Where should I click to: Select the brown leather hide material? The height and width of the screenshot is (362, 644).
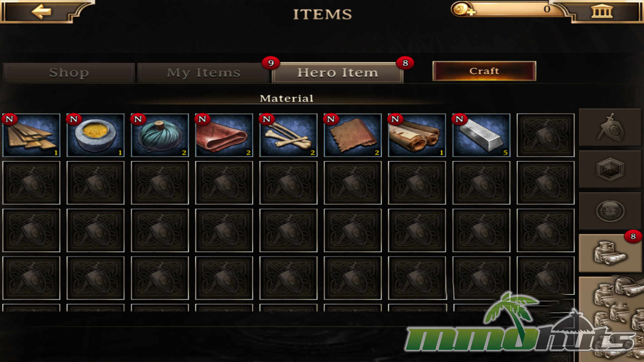pyautogui.click(x=353, y=135)
